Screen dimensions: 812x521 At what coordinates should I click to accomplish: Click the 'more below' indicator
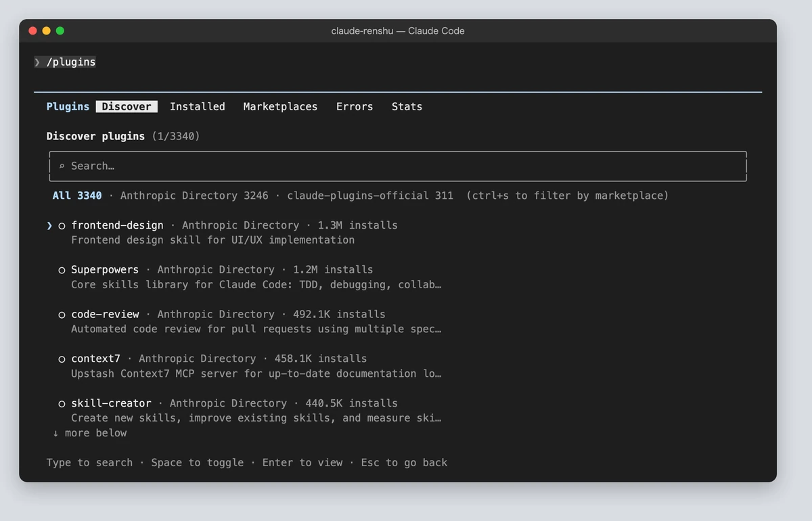click(x=90, y=433)
